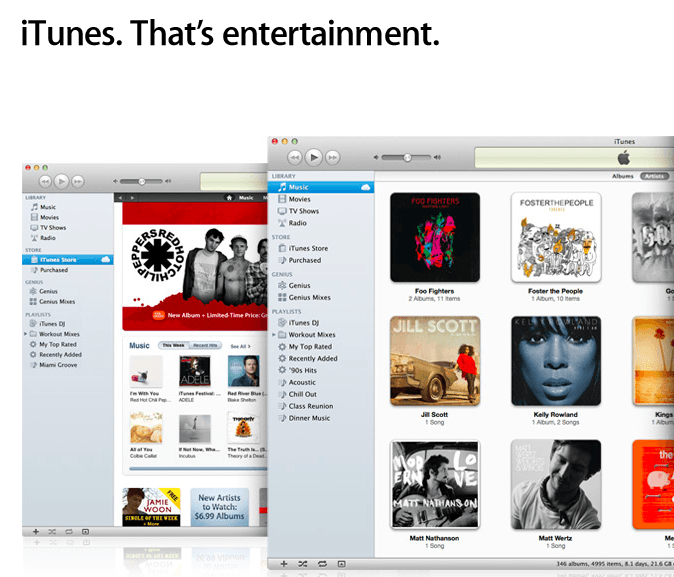Select Recent Hits tab in Store Music section
Image resolution: width=674 pixels, height=577 pixels.
point(205,345)
